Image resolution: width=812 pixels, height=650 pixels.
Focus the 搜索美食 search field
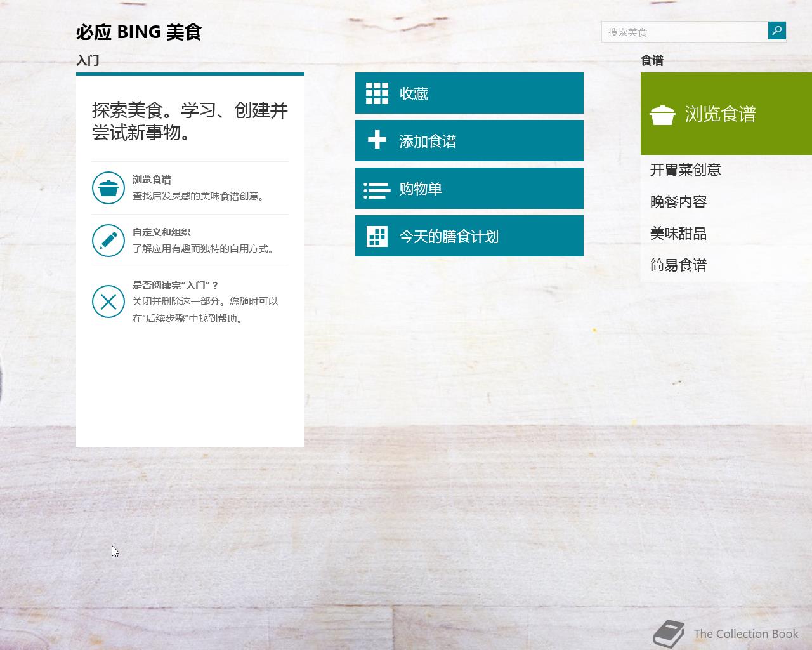684,32
